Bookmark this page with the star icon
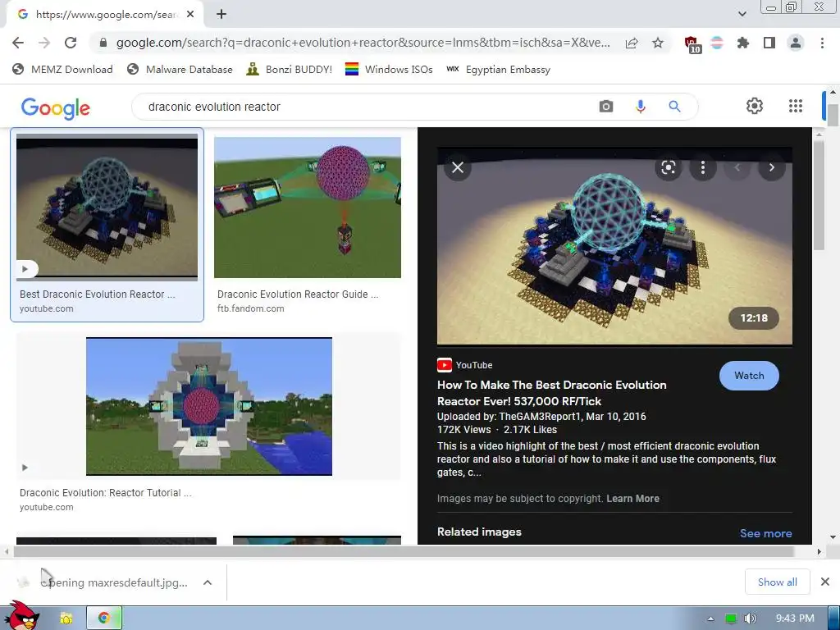 [x=658, y=43]
